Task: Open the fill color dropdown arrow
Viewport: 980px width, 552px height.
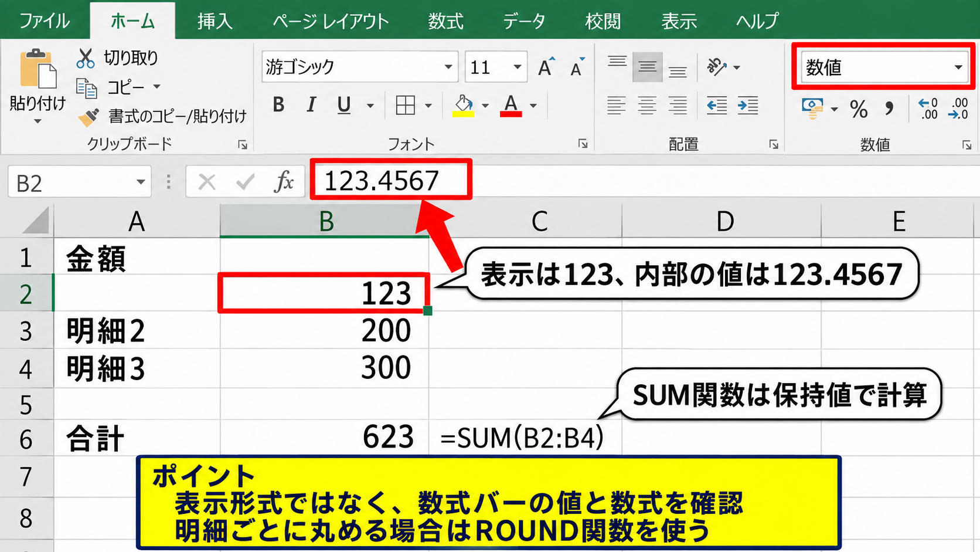Action: [x=485, y=106]
